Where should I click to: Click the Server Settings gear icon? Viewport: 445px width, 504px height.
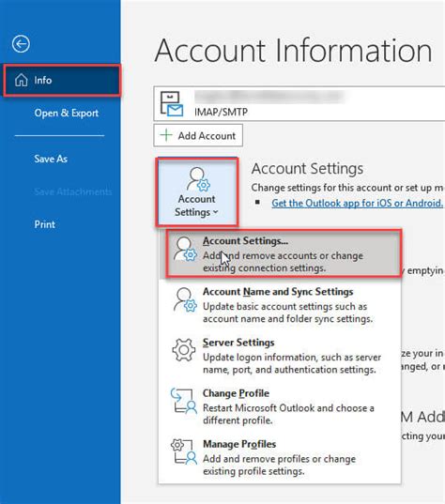(184, 350)
